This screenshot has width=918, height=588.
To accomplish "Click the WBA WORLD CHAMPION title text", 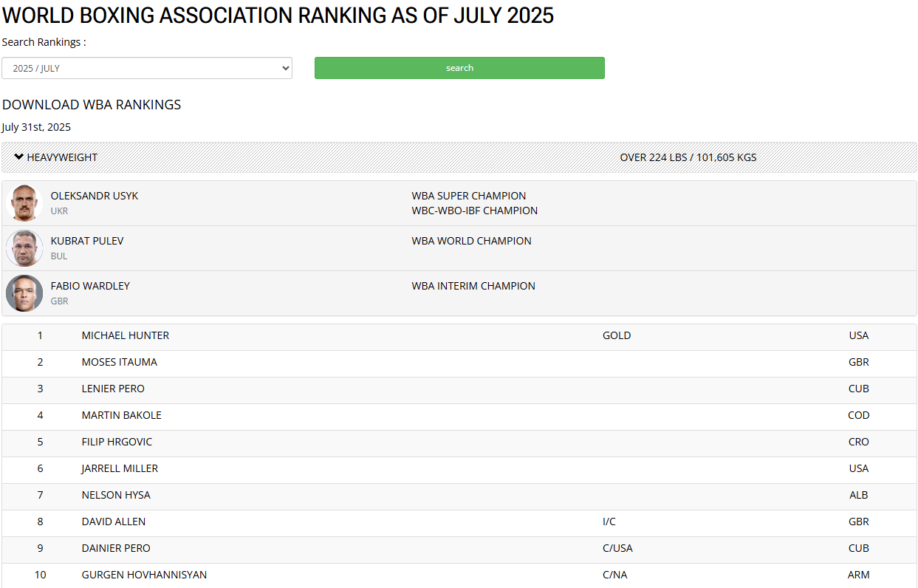I will (472, 241).
